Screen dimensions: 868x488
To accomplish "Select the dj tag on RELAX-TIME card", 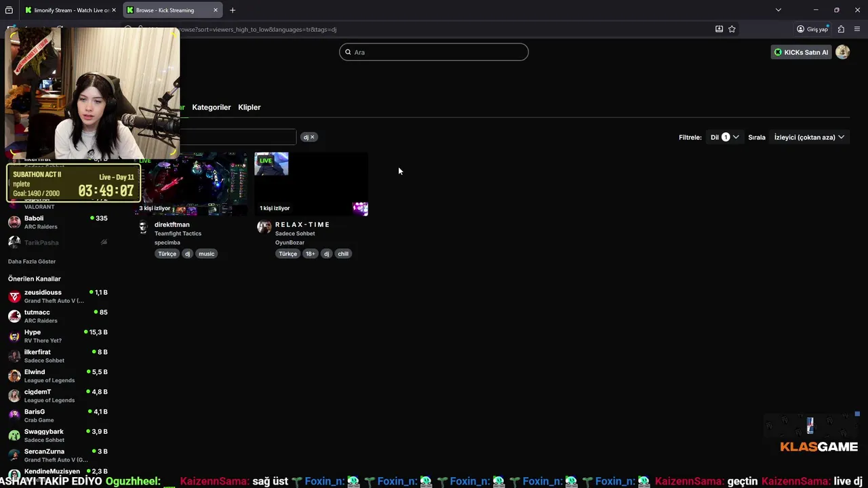I will pyautogui.click(x=326, y=253).
